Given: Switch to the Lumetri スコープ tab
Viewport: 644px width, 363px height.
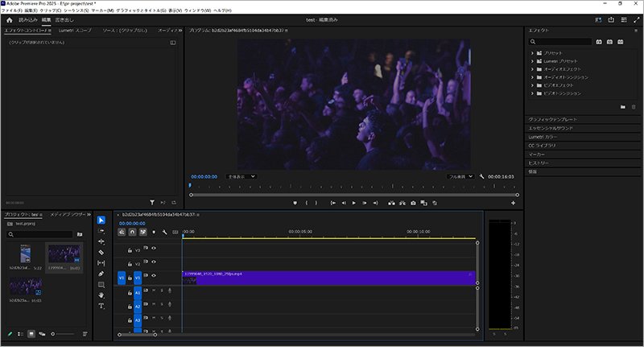Looking at the screenshot, I should [75, 31].
